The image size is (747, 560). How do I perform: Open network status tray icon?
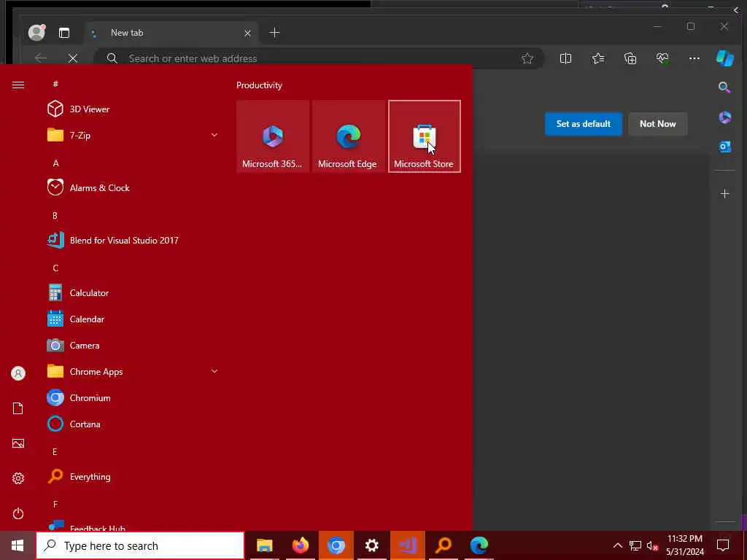tap(635, 545)
